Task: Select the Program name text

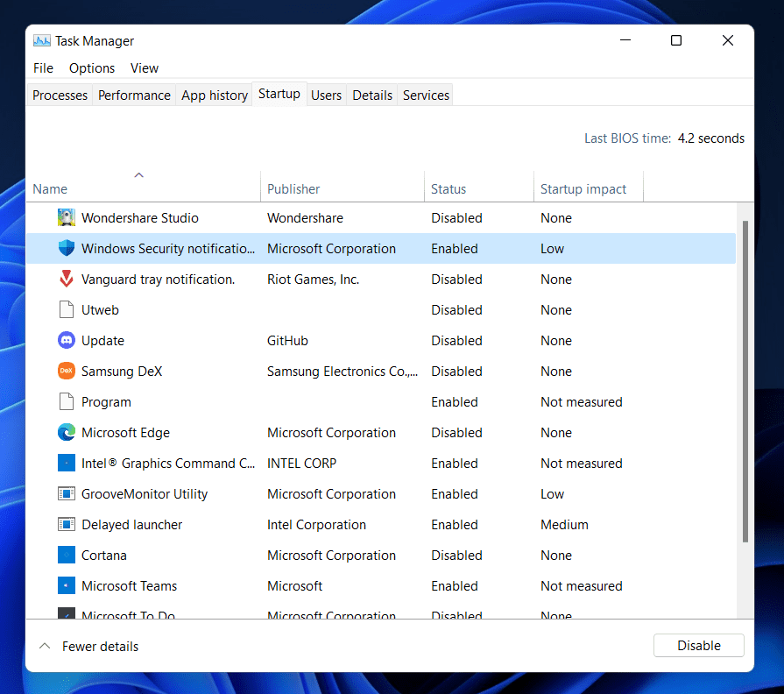Action: [106, 402]
